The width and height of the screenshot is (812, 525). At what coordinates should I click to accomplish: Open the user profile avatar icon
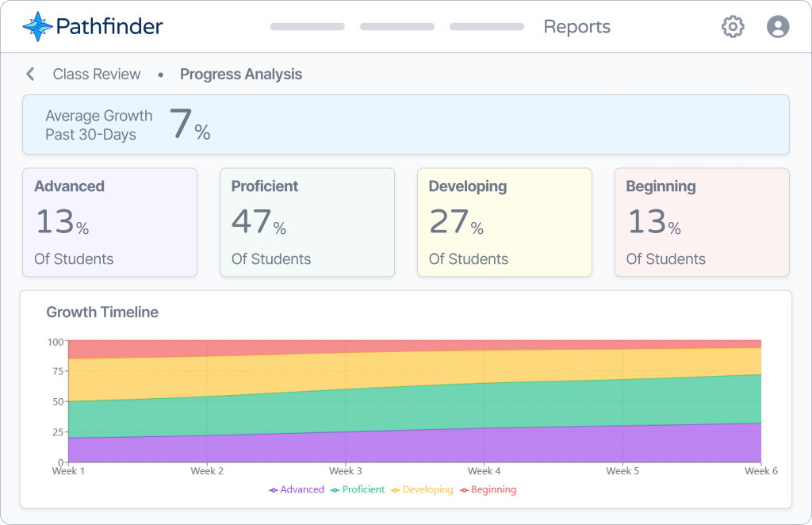click(x=778, y=27)
